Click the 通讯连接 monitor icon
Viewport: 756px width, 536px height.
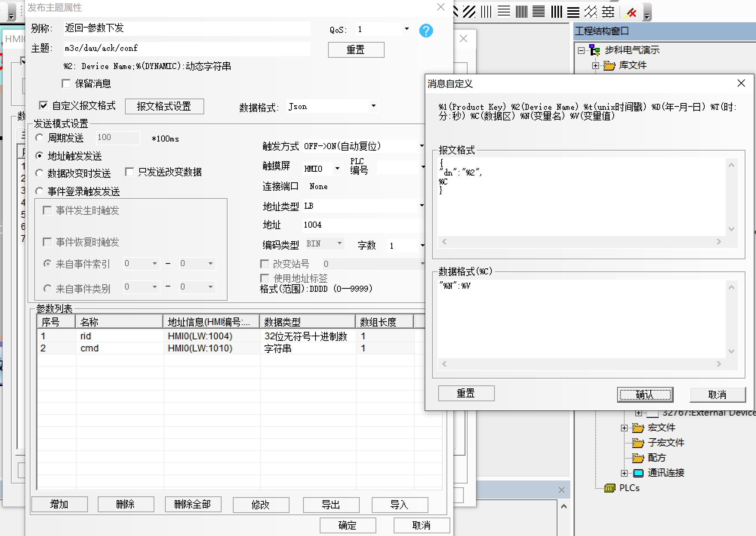click(x=638, y=473)
